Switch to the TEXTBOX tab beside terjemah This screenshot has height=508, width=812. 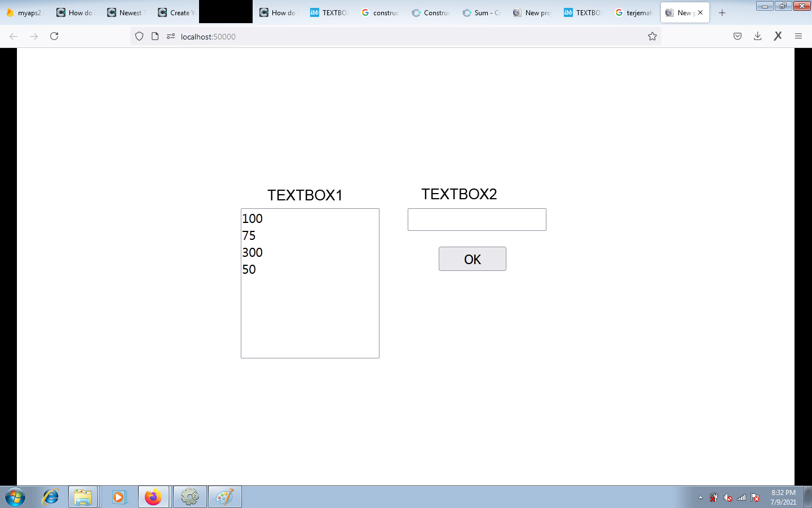(x=584, y=12)
